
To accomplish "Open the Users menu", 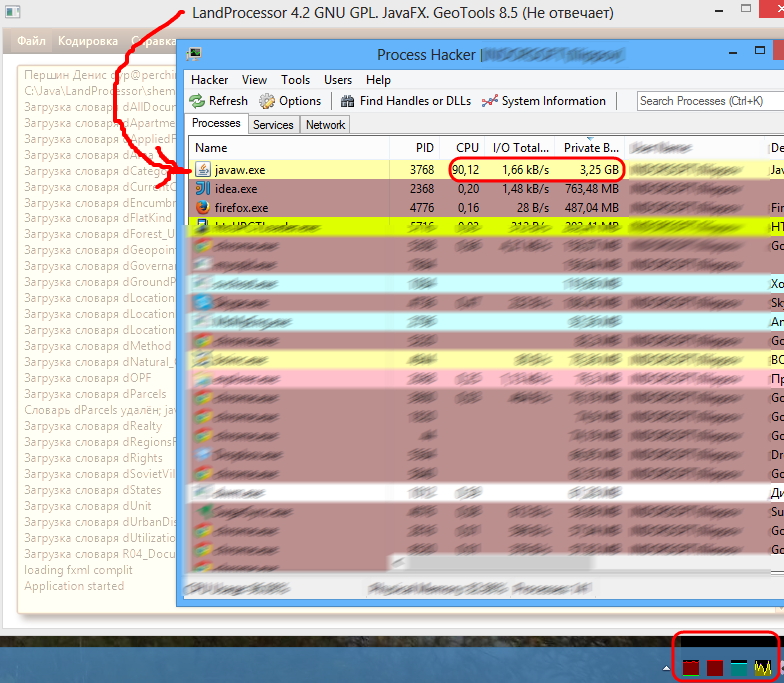I will 338,80.
